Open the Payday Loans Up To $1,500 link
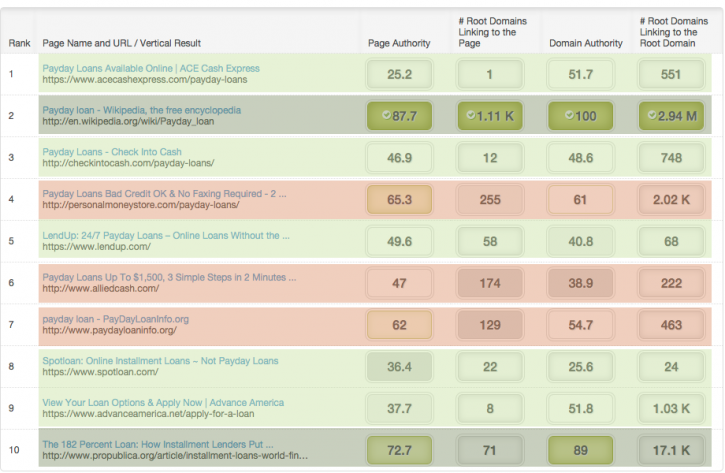Viewport: 725px width, 473px height. point(169,277)
